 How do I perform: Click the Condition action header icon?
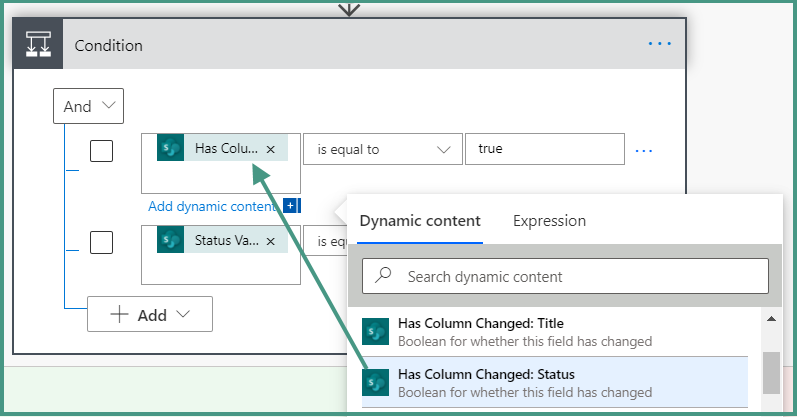tap(38, 45)
